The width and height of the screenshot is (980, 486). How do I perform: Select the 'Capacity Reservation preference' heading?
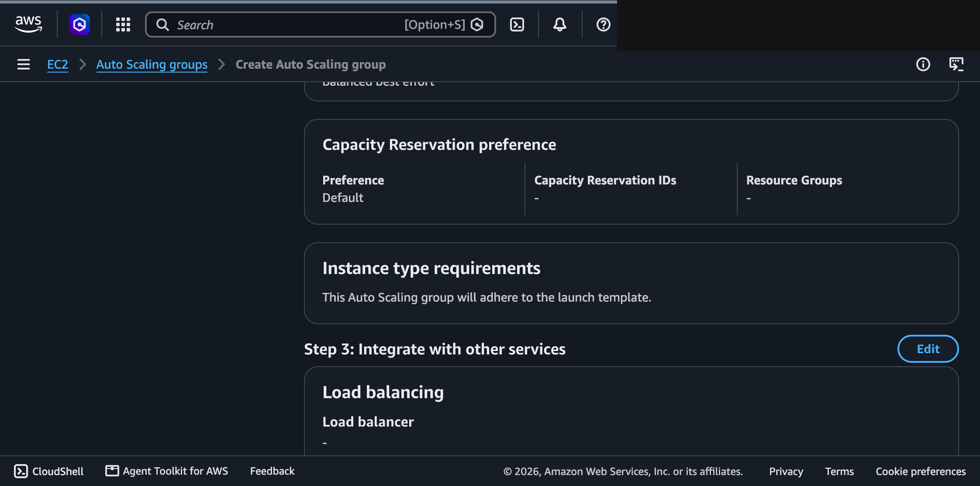click(x=439, y=144)
